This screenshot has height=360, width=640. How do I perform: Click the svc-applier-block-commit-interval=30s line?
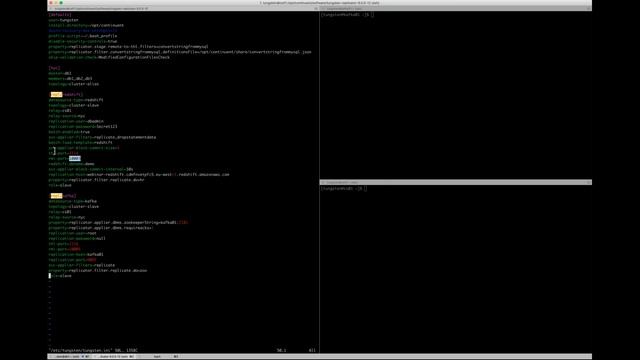coord(91,169)
